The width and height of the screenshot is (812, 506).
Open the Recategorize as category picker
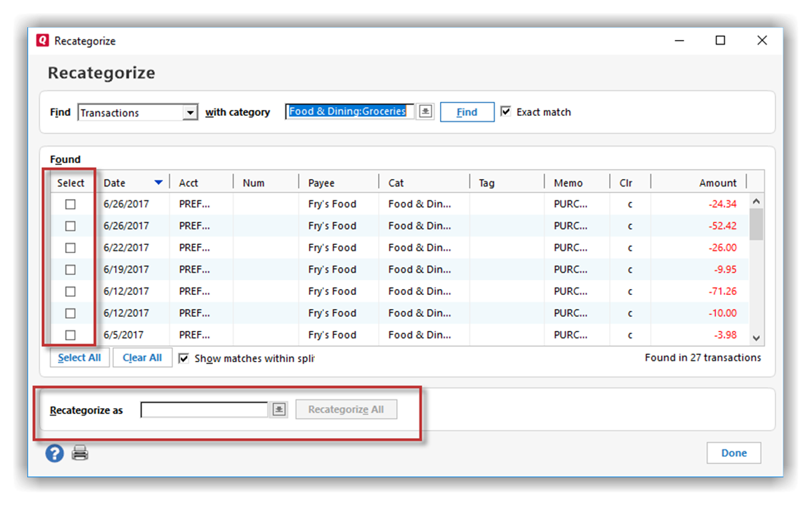pos(280,409)
